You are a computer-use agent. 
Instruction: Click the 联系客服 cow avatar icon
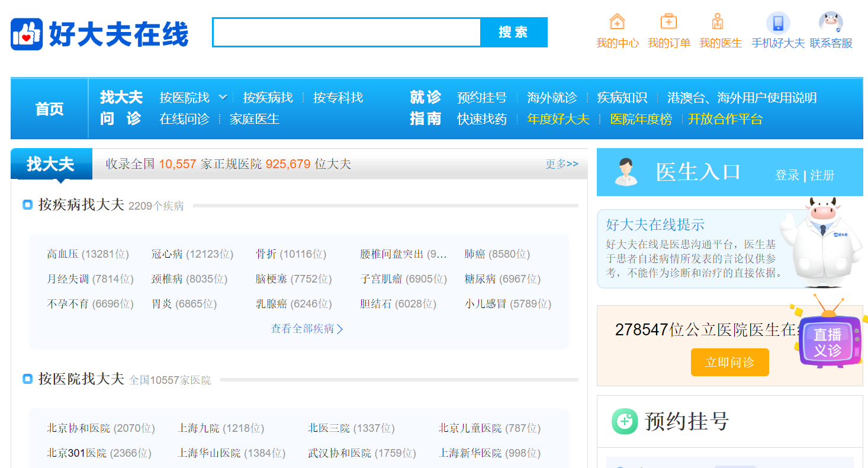tap(831, 23)
